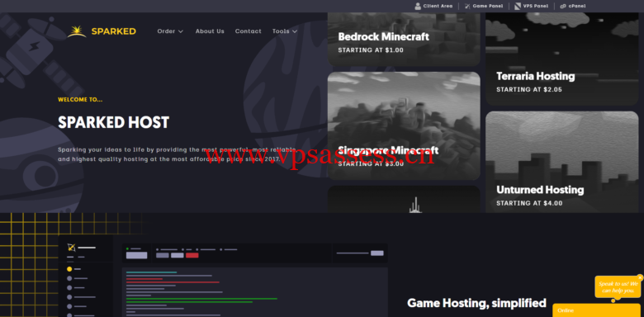
Task: Expand the Order dropdown menu
Action: [170, 31]
